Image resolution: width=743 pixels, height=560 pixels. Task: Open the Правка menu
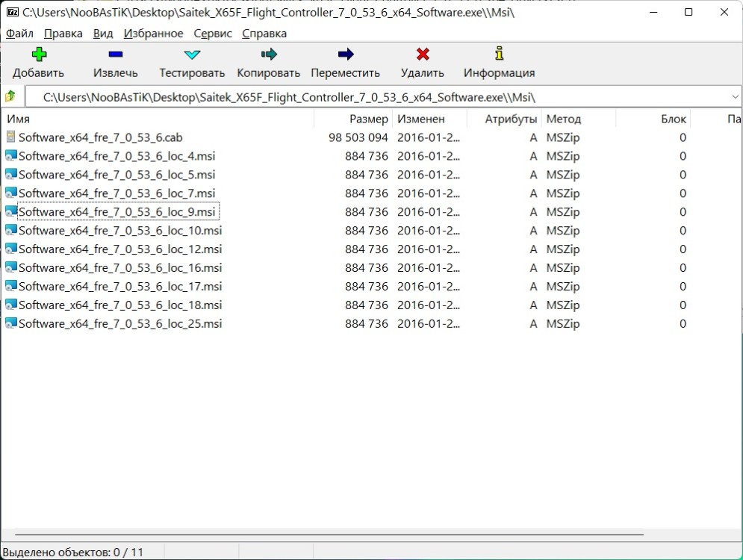coord(63,34)
